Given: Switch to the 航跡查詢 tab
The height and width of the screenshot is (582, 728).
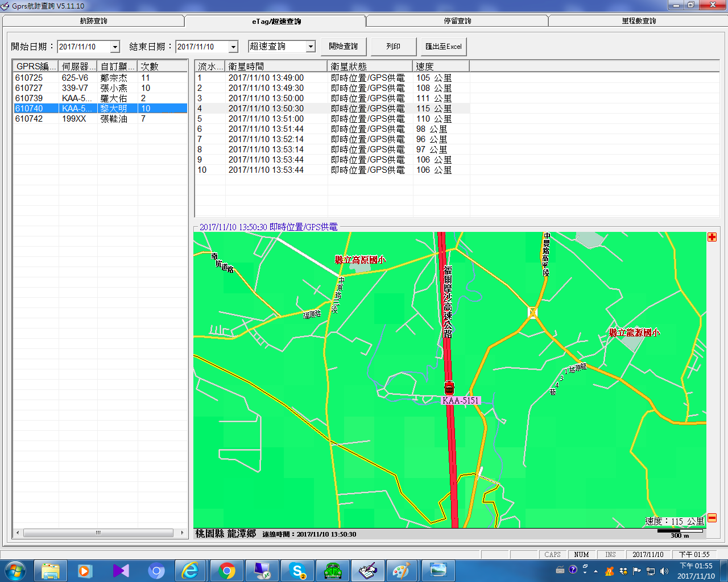Looking at the screenshot, I should pos(94,21).
